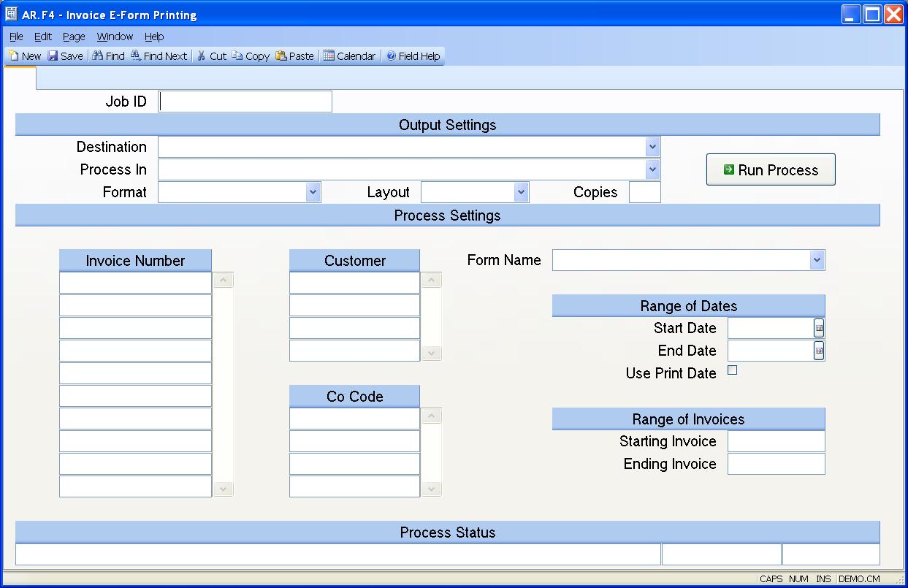Click the Paste clipboard icon
This screenshot has height=588, width=908.
pyautogui.click(x=281, y=56)
